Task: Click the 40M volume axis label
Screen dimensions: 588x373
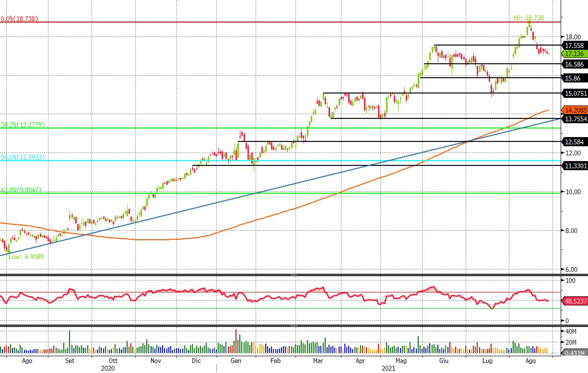Action: point(572,332)
